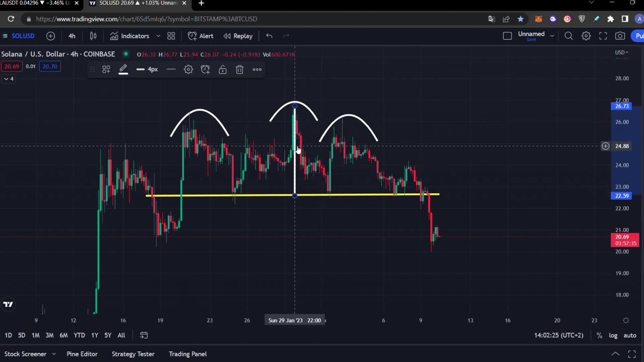The height and width of the screenshot is (362, 644).
Task: Select the 5D date range
Action: pos(22,335)
